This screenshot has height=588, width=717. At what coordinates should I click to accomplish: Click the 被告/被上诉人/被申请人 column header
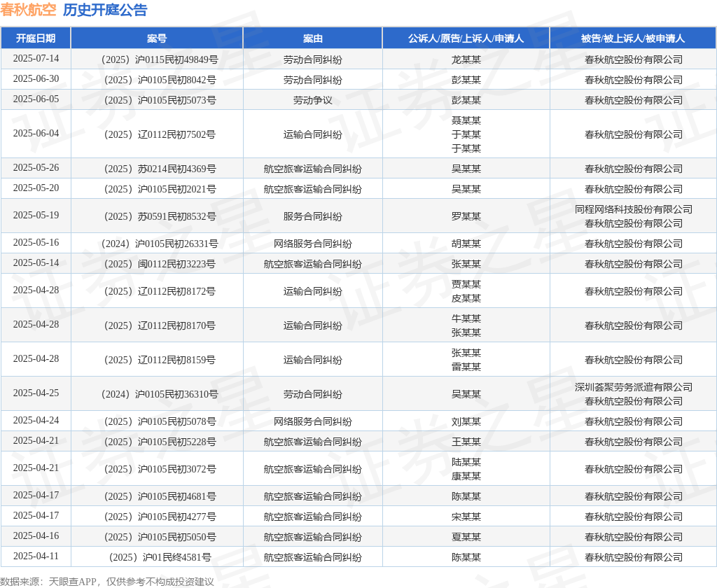point(633,38)
